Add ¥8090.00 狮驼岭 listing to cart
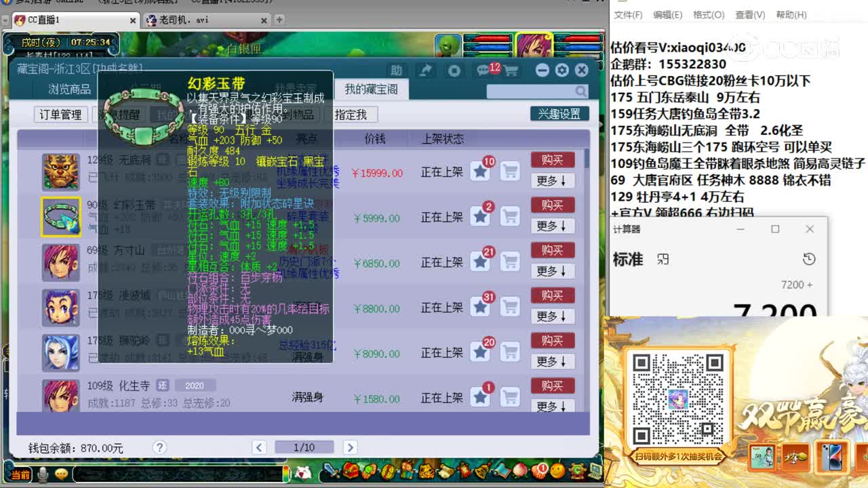 click(x=510, y=352)
